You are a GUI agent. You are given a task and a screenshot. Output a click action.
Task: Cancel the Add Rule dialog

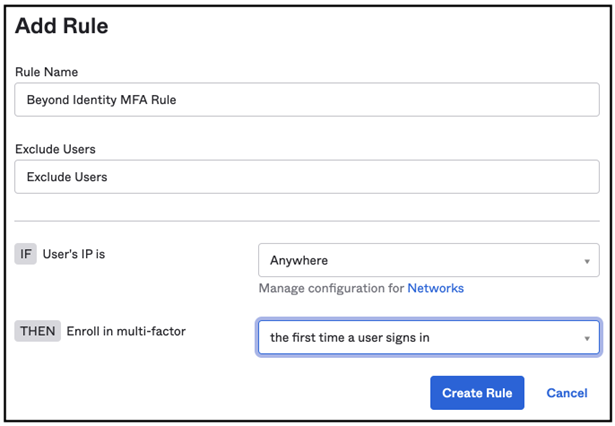(566, 393)
